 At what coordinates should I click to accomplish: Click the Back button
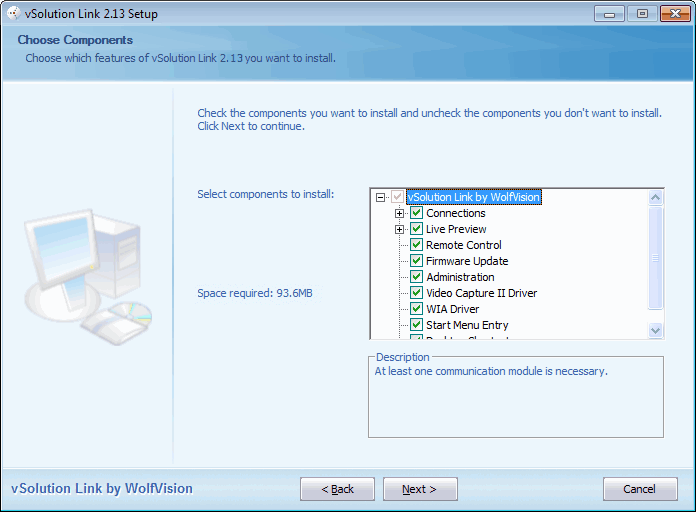click(x=337, y=489)
